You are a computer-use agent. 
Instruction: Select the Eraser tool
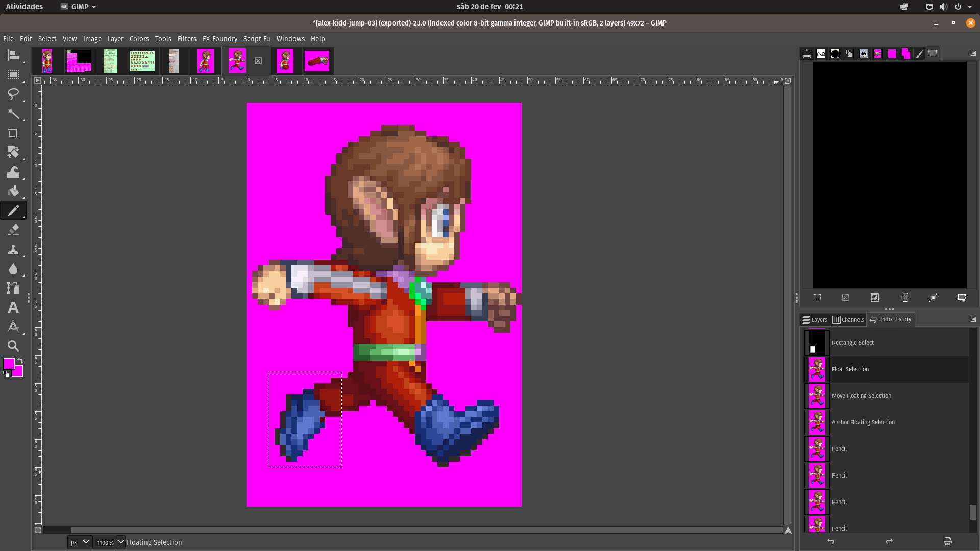13,230
